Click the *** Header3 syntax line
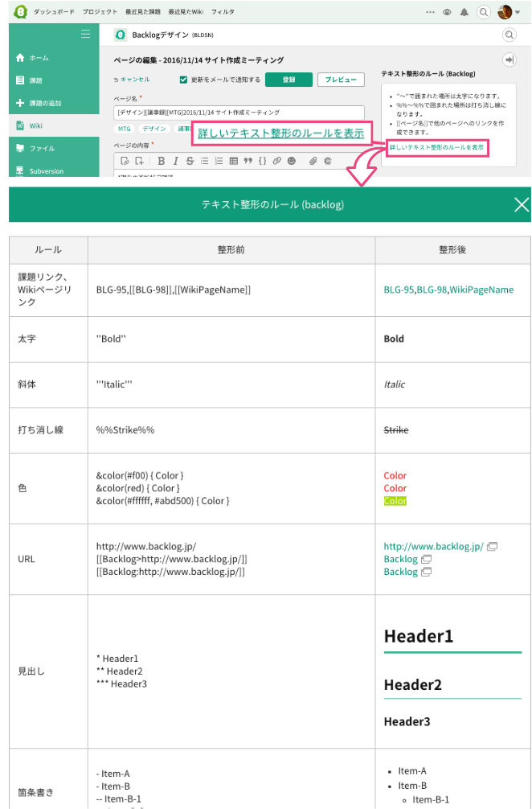Viewport: 532px width, 809px height. [121, 684]
